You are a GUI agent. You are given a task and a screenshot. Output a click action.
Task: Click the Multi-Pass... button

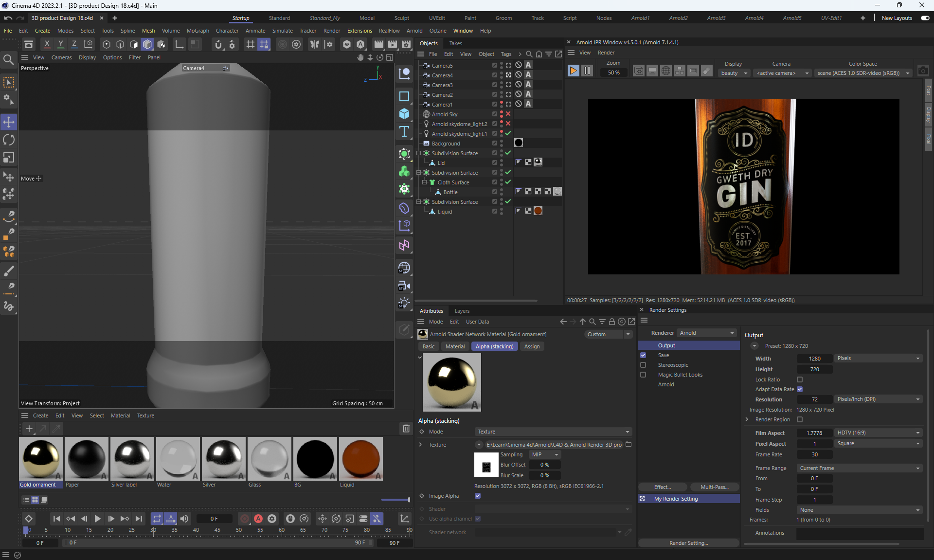pyautogui.click(x=714, y=487)
